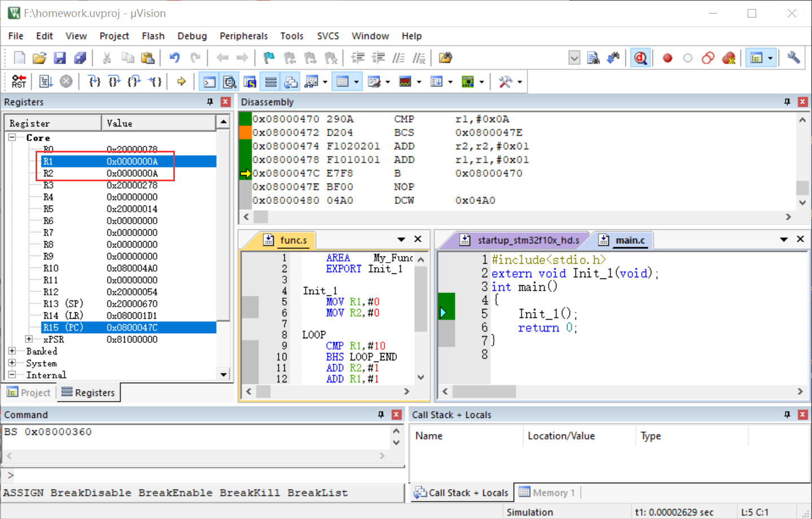Click the Toolbox hammer icon
The image size is (812, 519).
[x=505, y=81]
